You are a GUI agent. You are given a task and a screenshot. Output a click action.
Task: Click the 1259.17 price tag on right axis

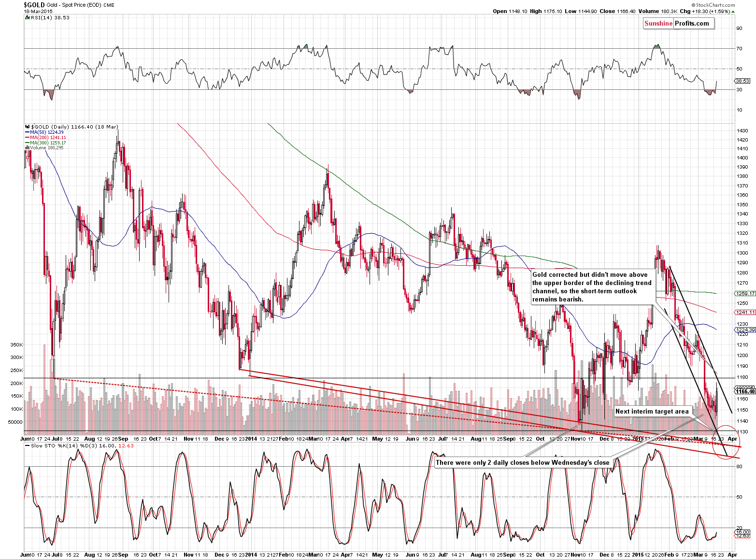pyautogui.click(x=744, y=293)
